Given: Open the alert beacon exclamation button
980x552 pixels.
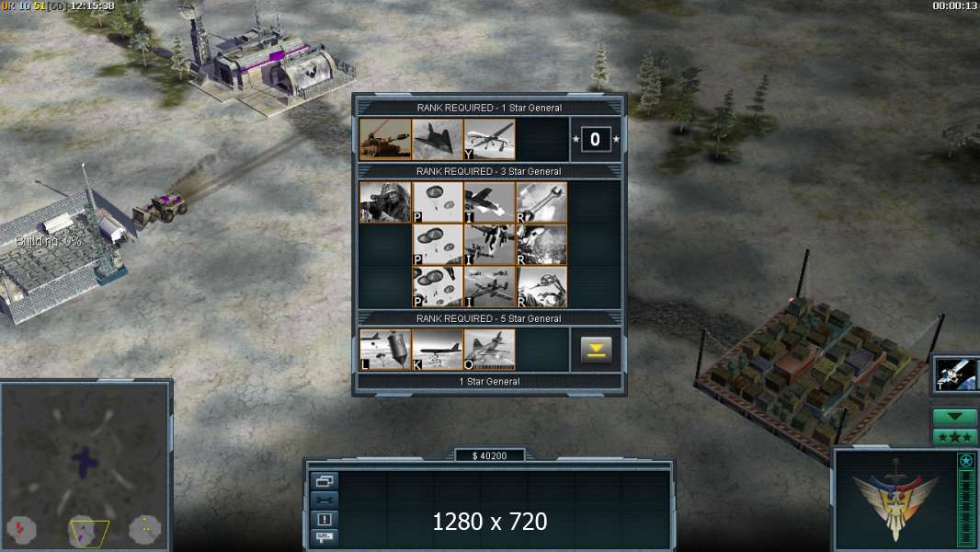Looking at the screenshot, I should (325, 519).
